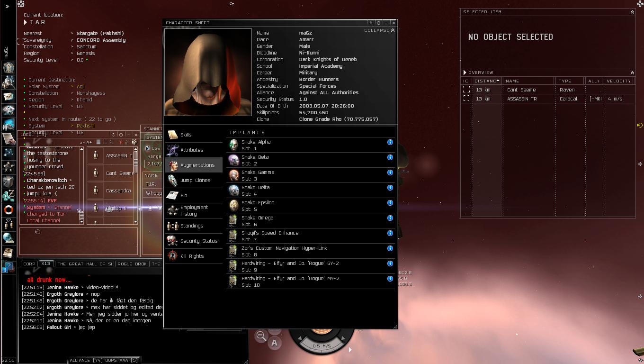Show info for Snake Alpha implant
Image resolution: width=644 pixels, height=364 pixels.
click(x=390, y=142)
